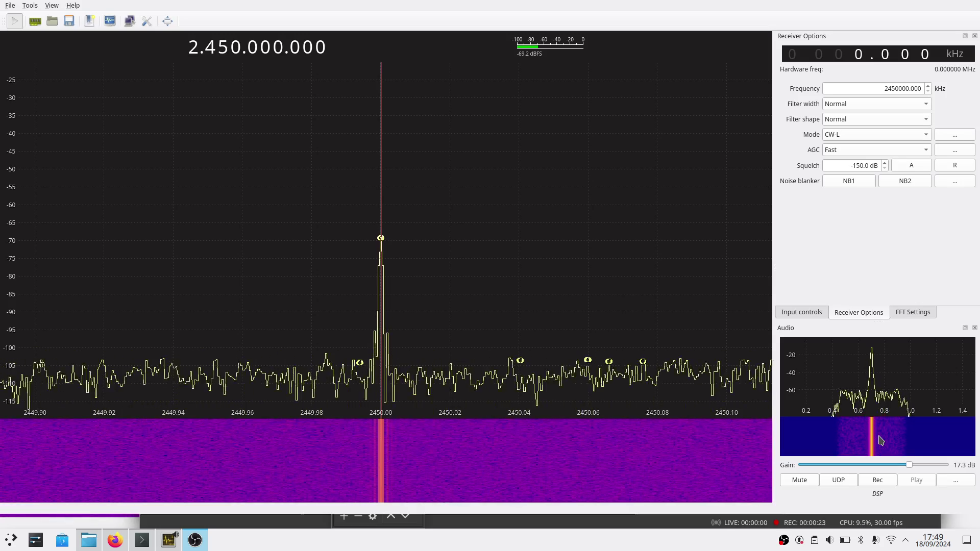The height and width of the screenshot is (551, 980).
Task: Open Noise blanker options ellipsis button
Action: [x=955, y=181]
